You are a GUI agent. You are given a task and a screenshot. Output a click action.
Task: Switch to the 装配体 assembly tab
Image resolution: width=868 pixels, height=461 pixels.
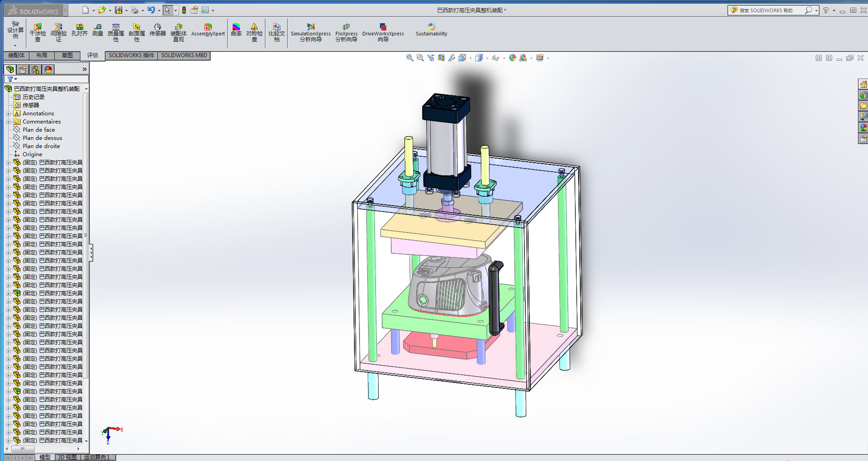click(x=16, y=55)
